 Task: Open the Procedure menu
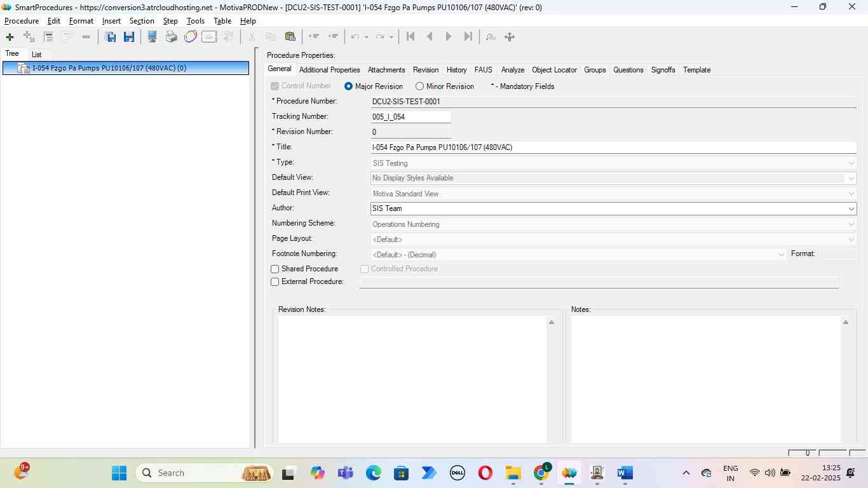(x=22, y=21)
